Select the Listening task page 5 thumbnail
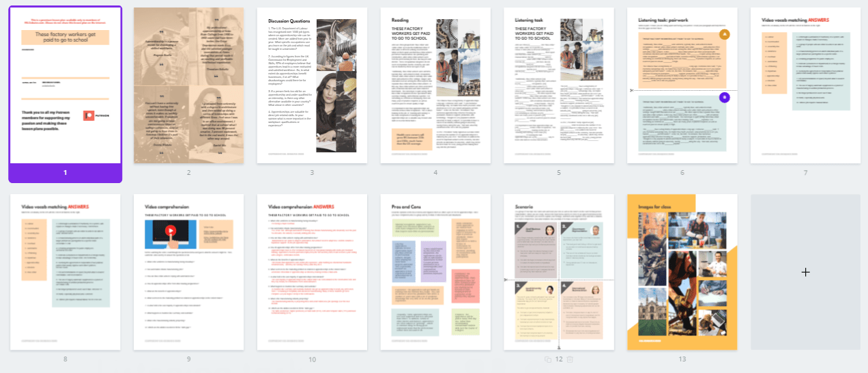The width and height of the screenshot is (868, 373). (x=559, y=85)
